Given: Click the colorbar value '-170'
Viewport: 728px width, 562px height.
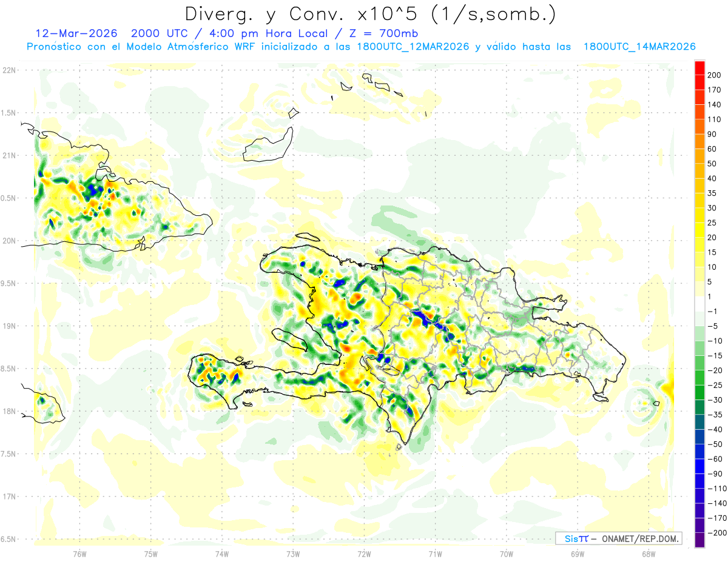Looking at the screenshot, I should click(718, 518).
